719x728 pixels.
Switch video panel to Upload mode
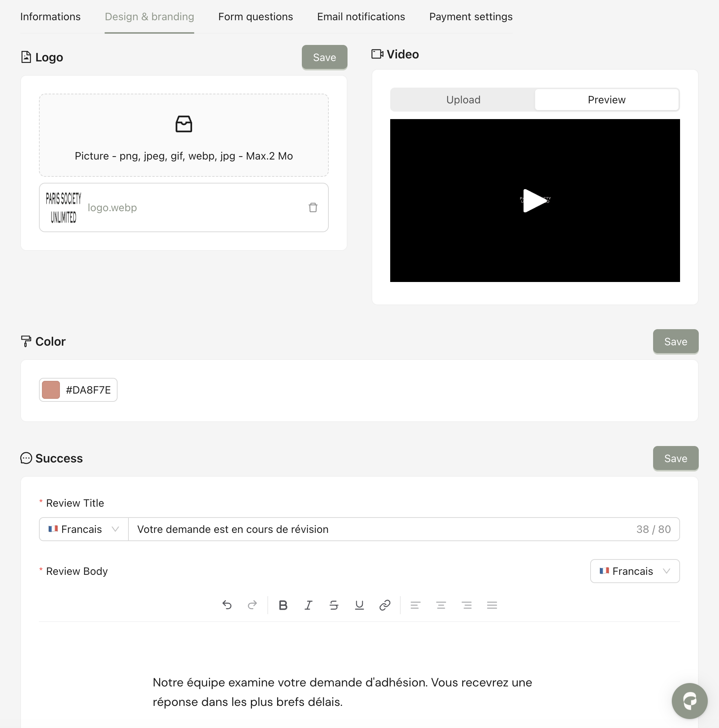(x=463, y=100)
